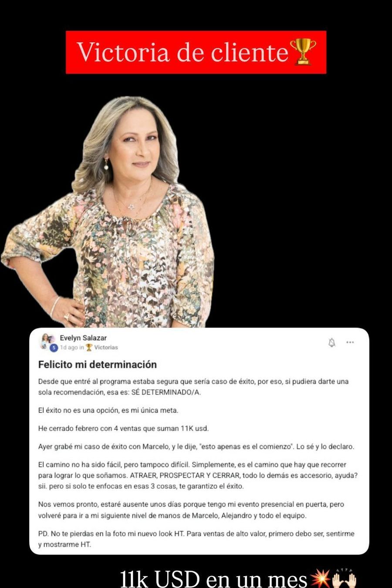Open the three-dot more options menu
This screenshot has height=588, width=392.
350,342
